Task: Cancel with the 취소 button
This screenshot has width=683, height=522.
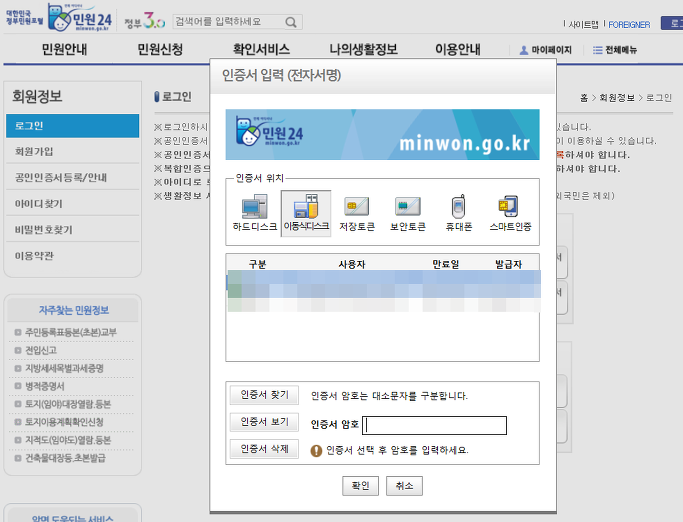Action: [x=404, y=486]
